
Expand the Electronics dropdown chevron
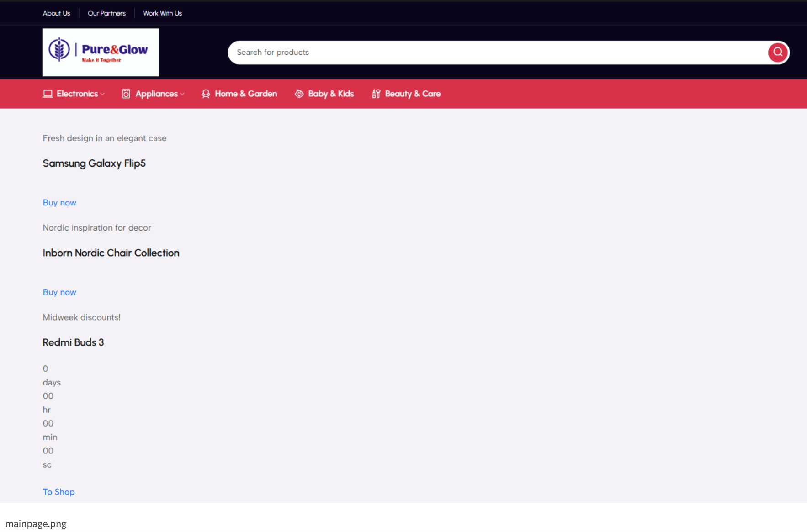click(102, 94)
